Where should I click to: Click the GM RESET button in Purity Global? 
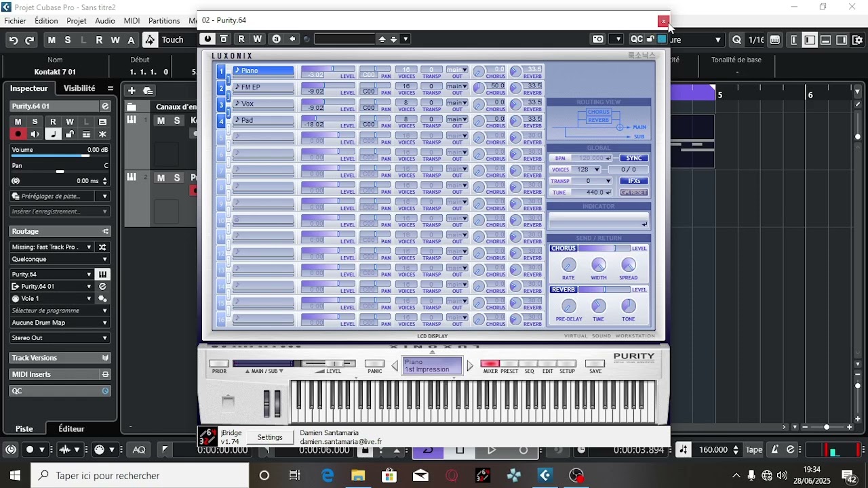point(633,192)
